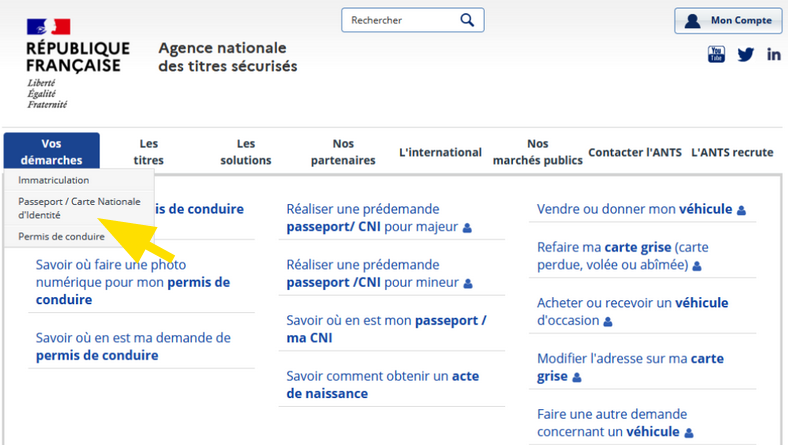
Task: Open the LinkedIn icon
Action: pos(773,54)
